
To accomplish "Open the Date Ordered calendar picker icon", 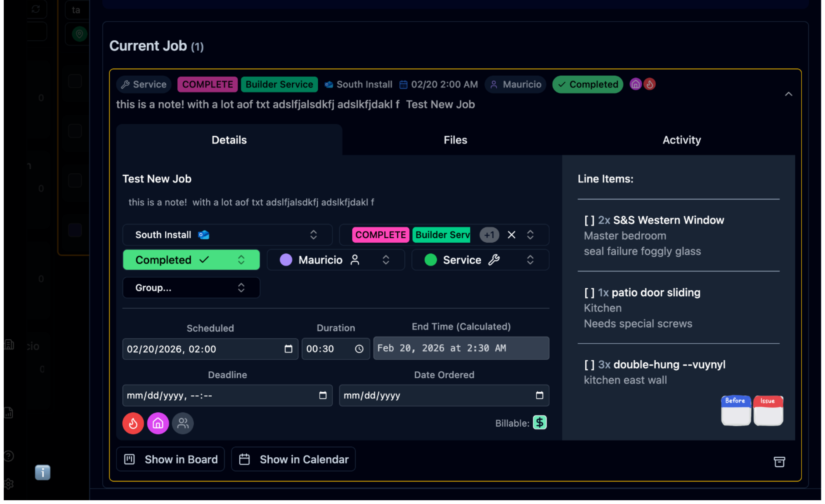I will [539, 396].
